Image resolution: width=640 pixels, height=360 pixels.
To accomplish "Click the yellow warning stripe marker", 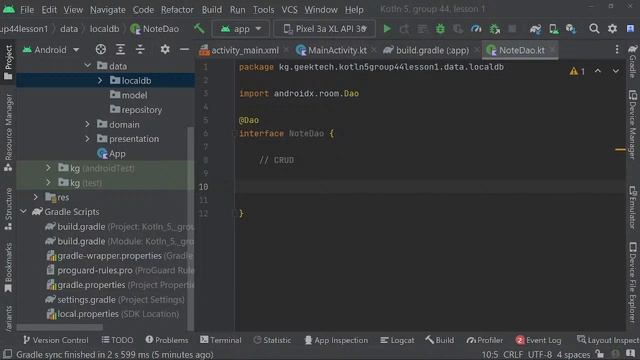I will click(x=620, y=149).
